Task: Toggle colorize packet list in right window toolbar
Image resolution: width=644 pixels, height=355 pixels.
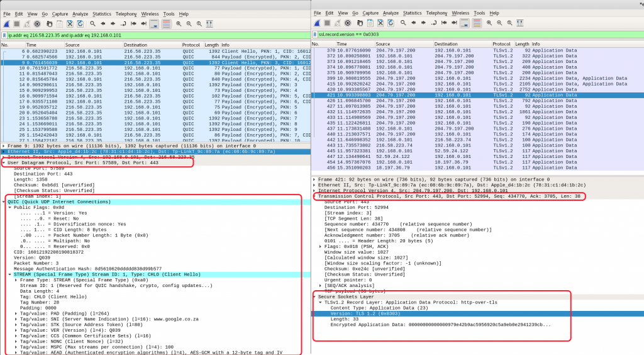Action: tap(477, 23)
